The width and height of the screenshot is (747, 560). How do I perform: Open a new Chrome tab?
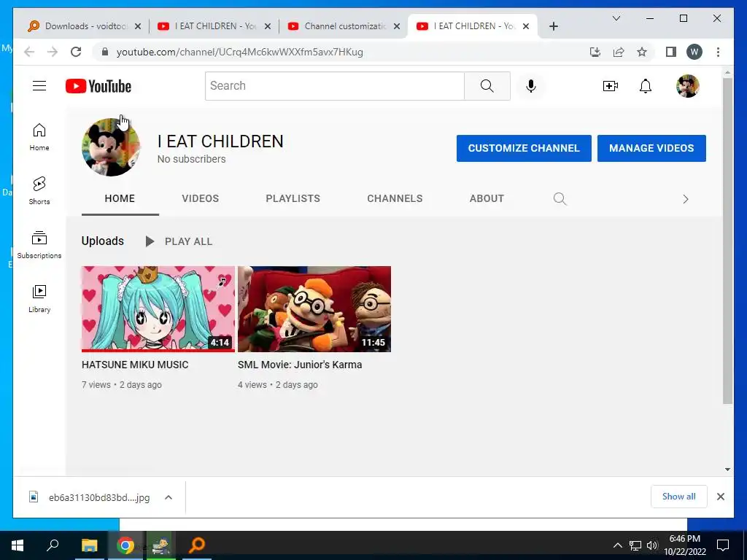[x=553, y=26]
